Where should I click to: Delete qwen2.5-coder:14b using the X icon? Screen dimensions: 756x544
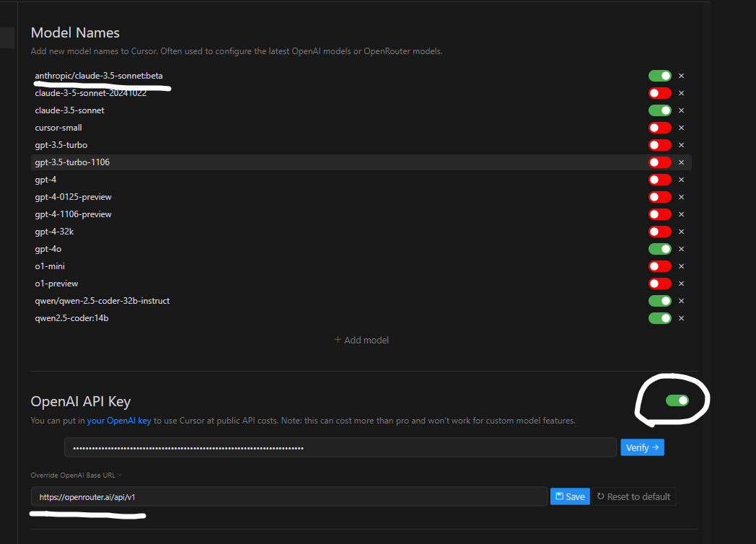[681, 318]
